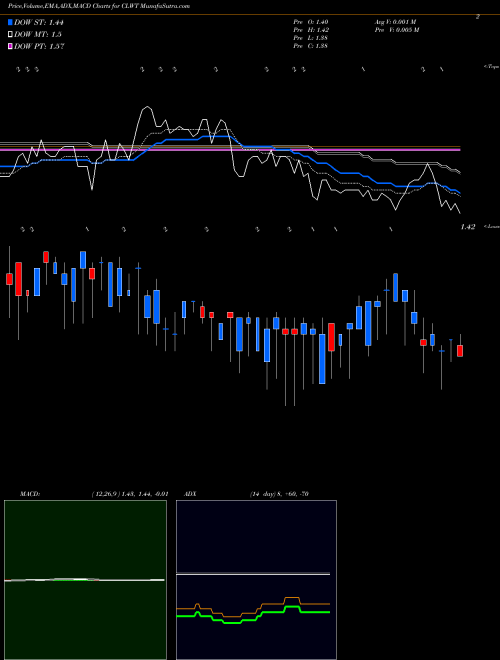The width and height of the screenshot is (500, 660).
Task: Click the MACD '(12,26,9) 1.43, 1.44, -0.01' values
Action: point(130,494)
